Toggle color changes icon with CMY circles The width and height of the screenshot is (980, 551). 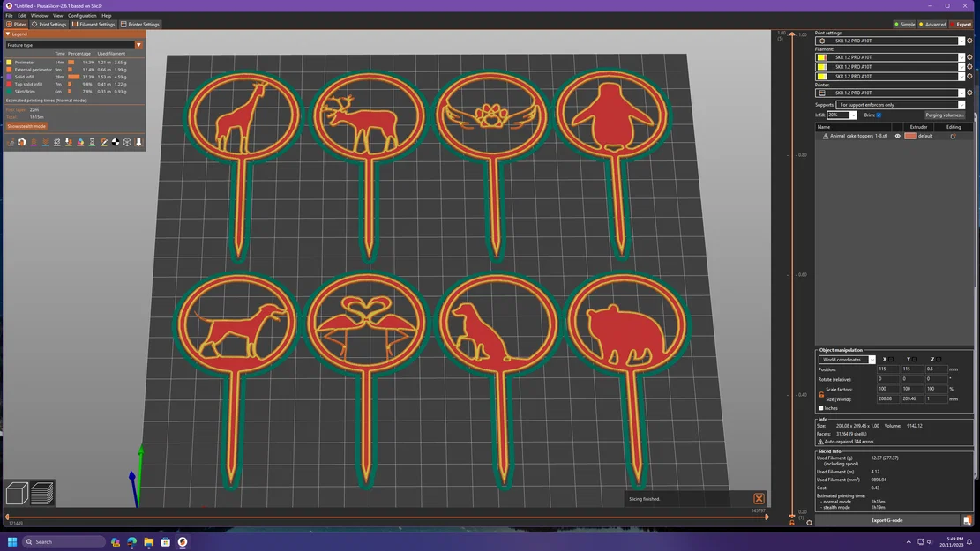pyautogui.click(x=80, y=143)
